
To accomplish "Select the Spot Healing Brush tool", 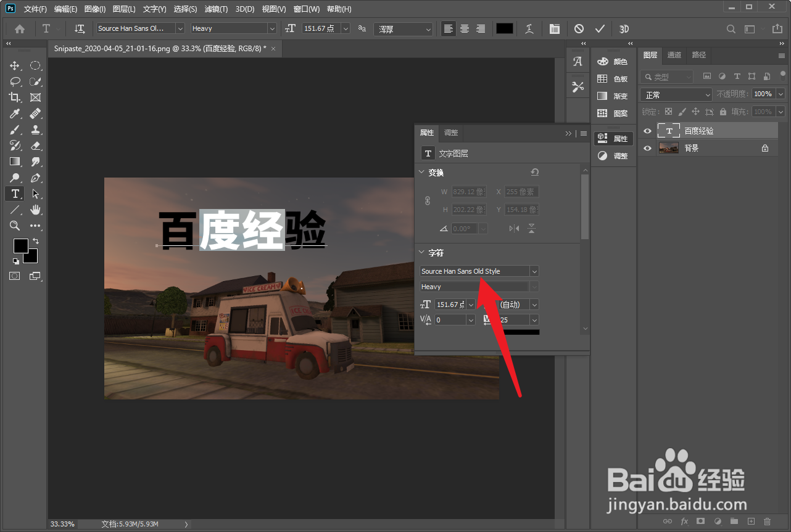I will (35, 113).
